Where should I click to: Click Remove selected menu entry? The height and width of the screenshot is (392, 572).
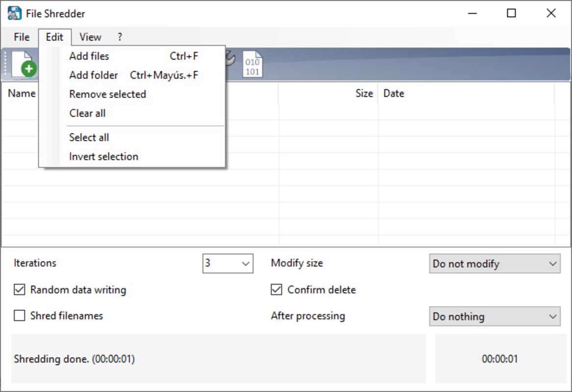pos(107,94)
